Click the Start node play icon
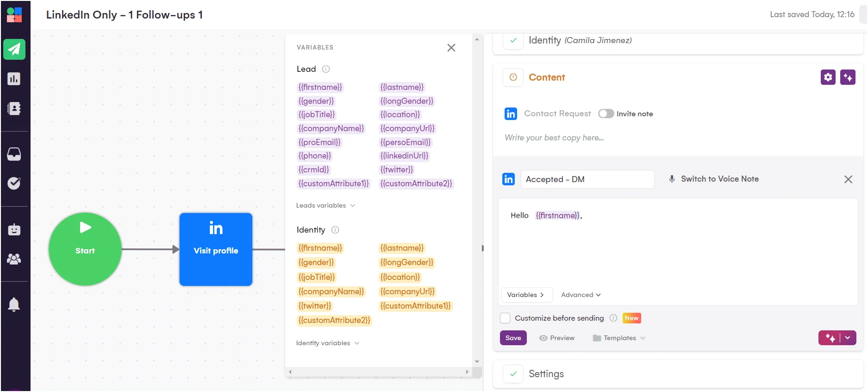868x392 pixels. tap(85, 228)
